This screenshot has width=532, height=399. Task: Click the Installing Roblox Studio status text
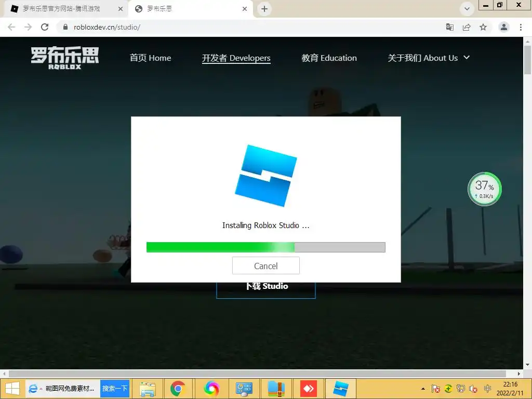[x=265, y=225]
